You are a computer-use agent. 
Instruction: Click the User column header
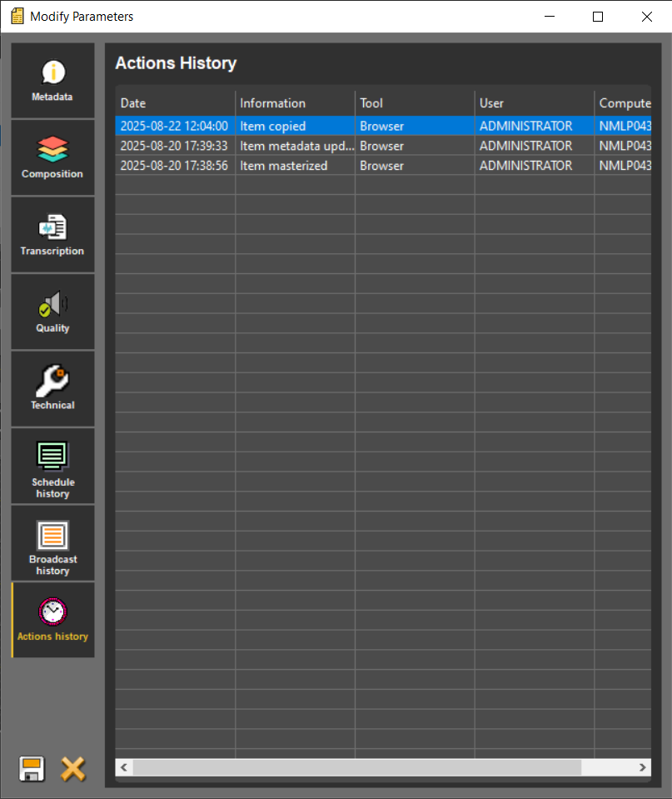click(534, 103)
